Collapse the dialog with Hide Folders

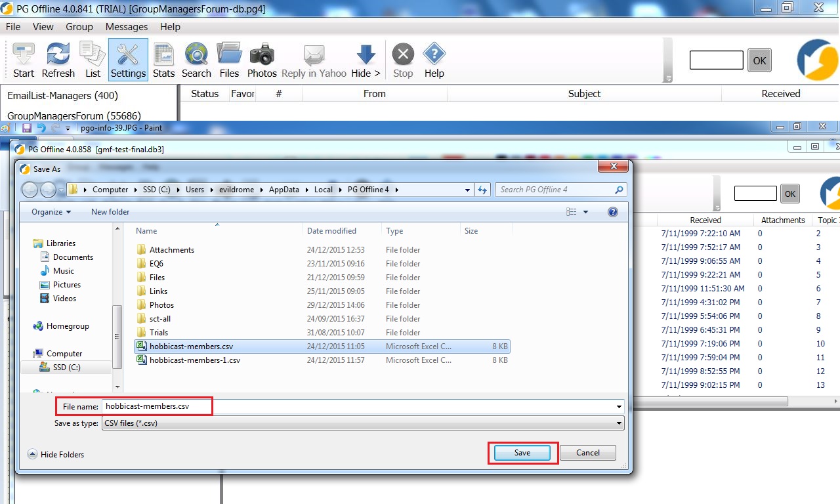(x=56, y=454)
